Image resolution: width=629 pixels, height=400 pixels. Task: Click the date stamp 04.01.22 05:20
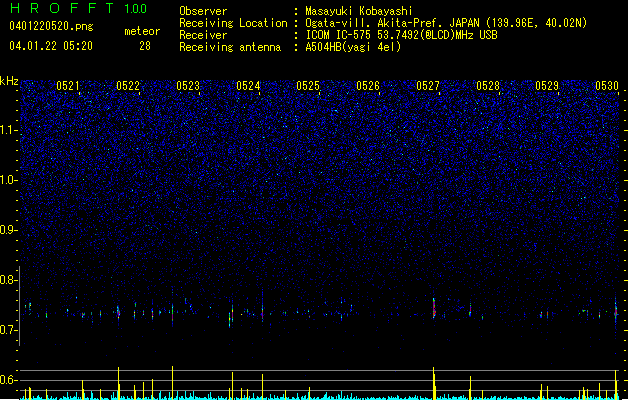(51, 46)
